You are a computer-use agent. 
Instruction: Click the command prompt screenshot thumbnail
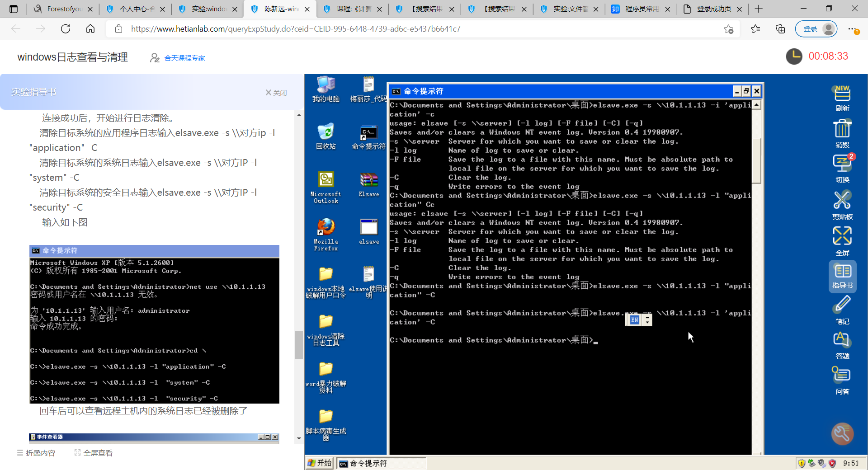154,324
